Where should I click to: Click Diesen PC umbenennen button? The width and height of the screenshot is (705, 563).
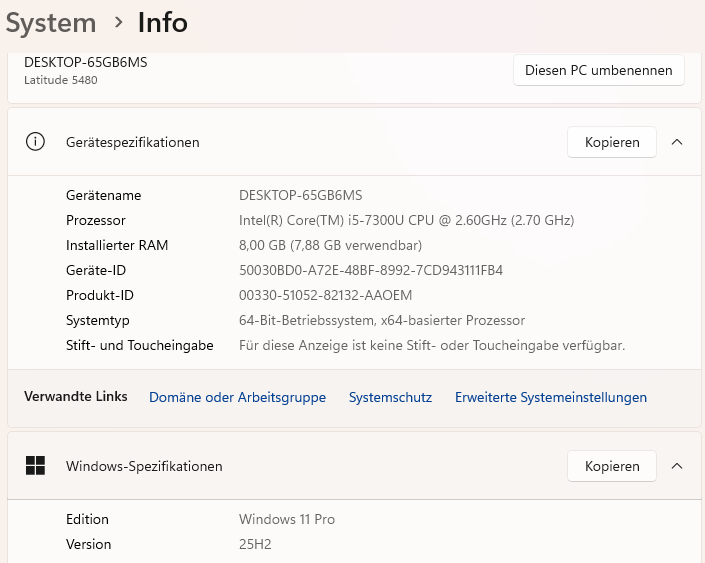pos(598,70)
